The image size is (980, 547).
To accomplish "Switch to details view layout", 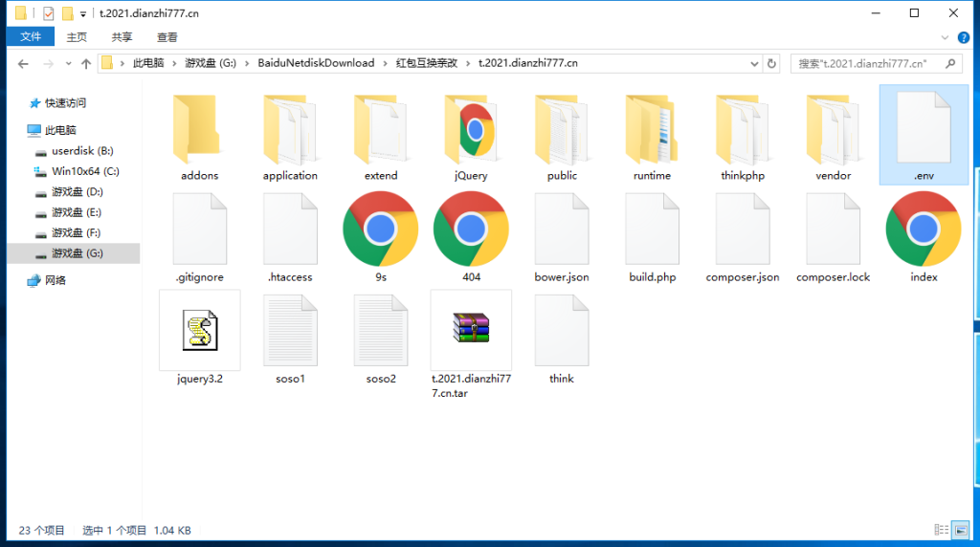I will click(942, 530).
